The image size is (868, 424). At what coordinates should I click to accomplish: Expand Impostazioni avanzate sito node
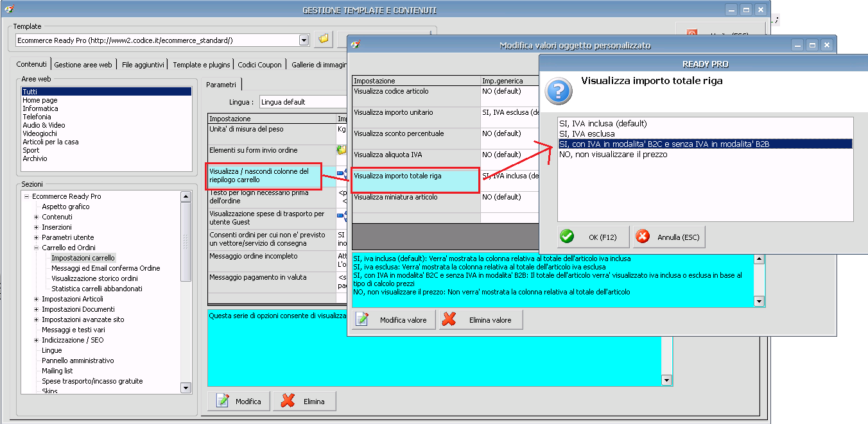[x=37, y=319]
